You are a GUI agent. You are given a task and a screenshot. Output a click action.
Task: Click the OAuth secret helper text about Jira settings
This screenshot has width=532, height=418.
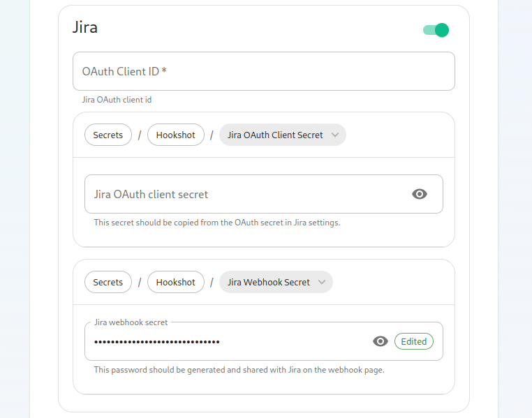[217, 223]
